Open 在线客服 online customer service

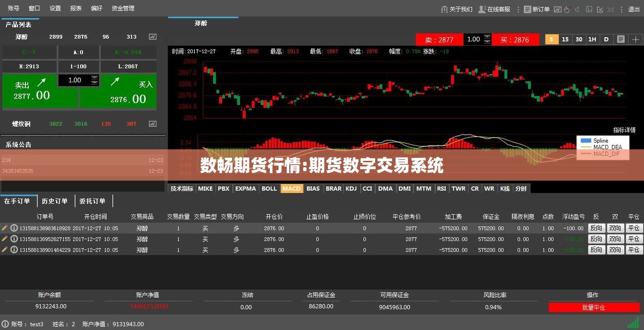pyautogui.click(x=494, y=9)
